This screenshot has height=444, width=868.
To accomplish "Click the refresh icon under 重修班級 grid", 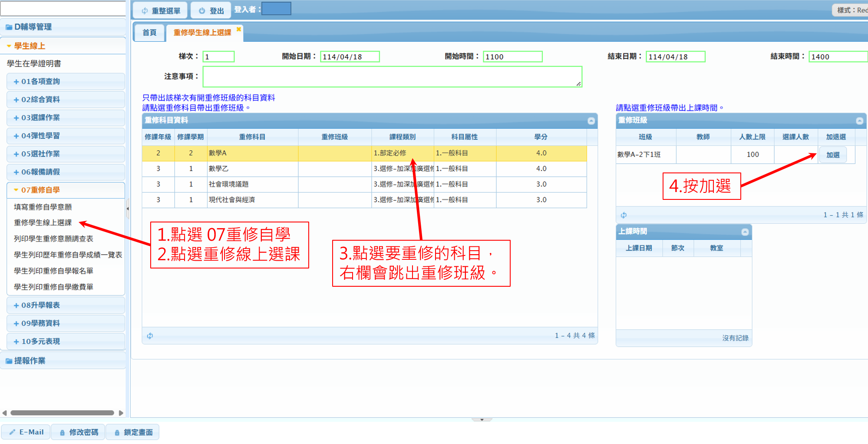I will (x=624, y=215).
